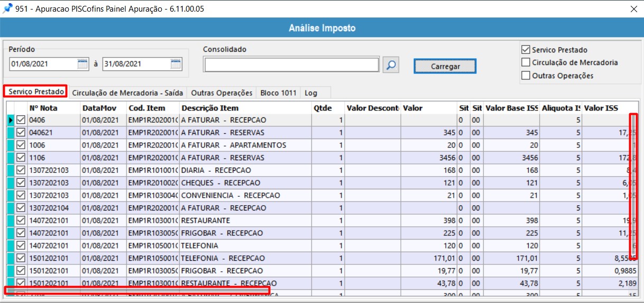Click the end date field 31/08/2021
This screenshot has width=644, height=303.
pos(136,65)
